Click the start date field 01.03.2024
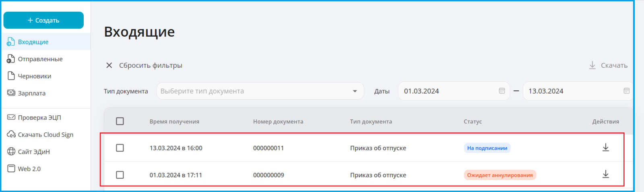Screen dimensions: 644x192 point(454,91)
